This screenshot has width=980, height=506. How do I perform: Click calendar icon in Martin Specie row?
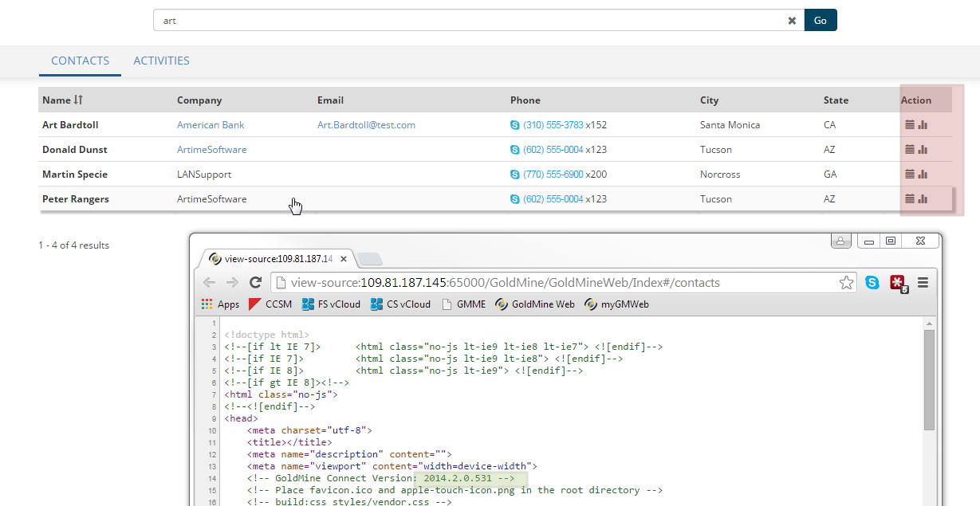pos(910,175)
